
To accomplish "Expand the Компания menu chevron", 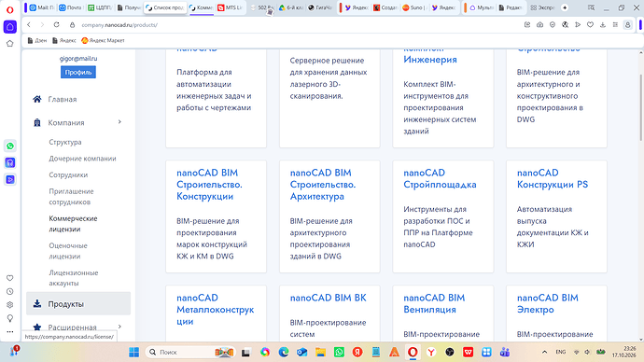I will tap(119, 122).
